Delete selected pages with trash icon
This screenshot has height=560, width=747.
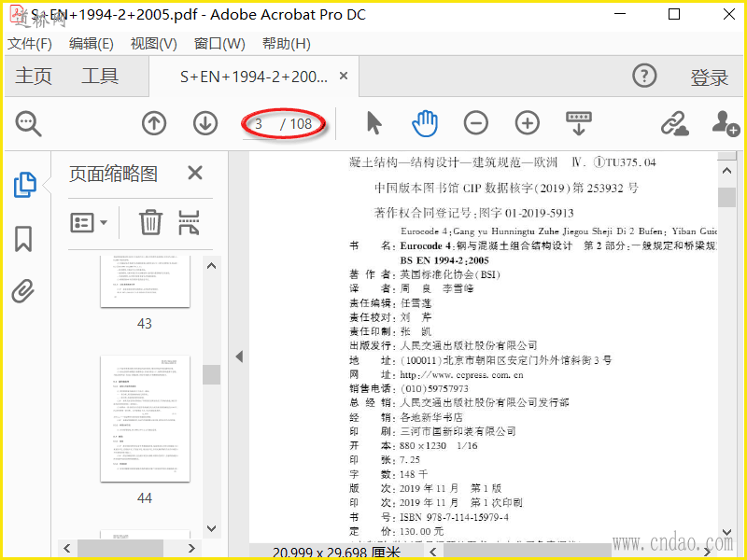click(150, 222)
